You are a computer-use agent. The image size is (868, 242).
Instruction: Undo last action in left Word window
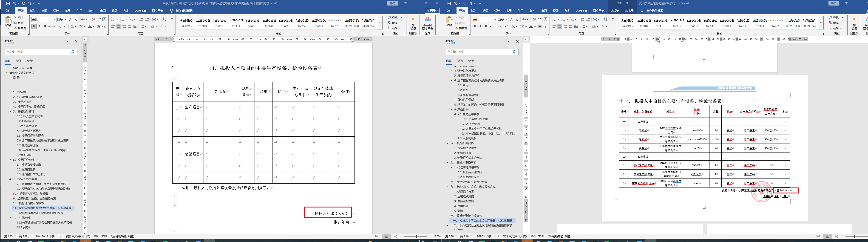(14, 3)
